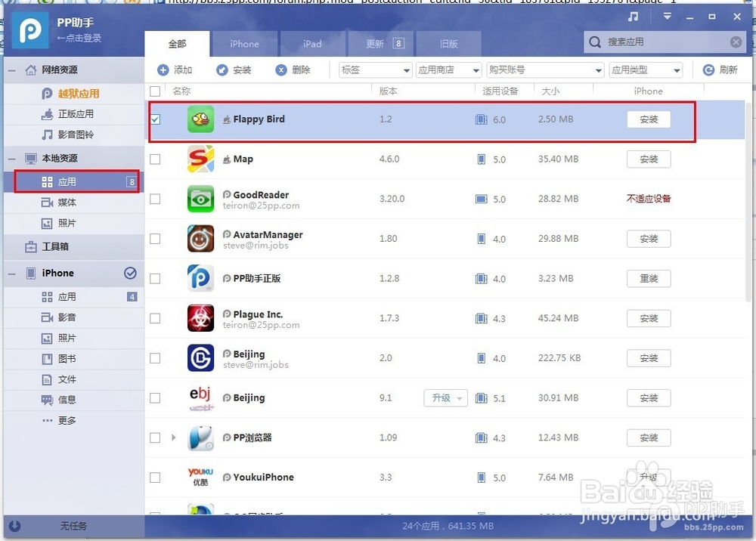Install Flappy Bird with 安装 button

click(x=649, y=119)
